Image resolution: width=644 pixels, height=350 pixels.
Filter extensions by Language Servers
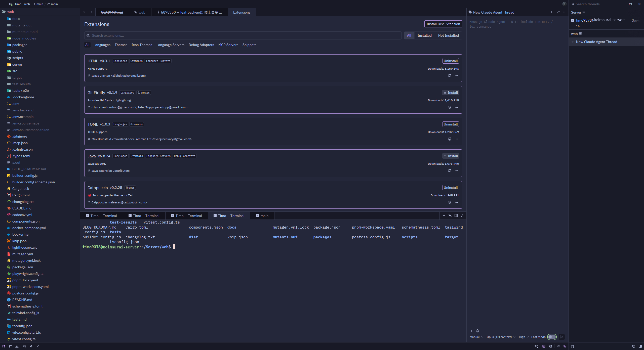170,45
